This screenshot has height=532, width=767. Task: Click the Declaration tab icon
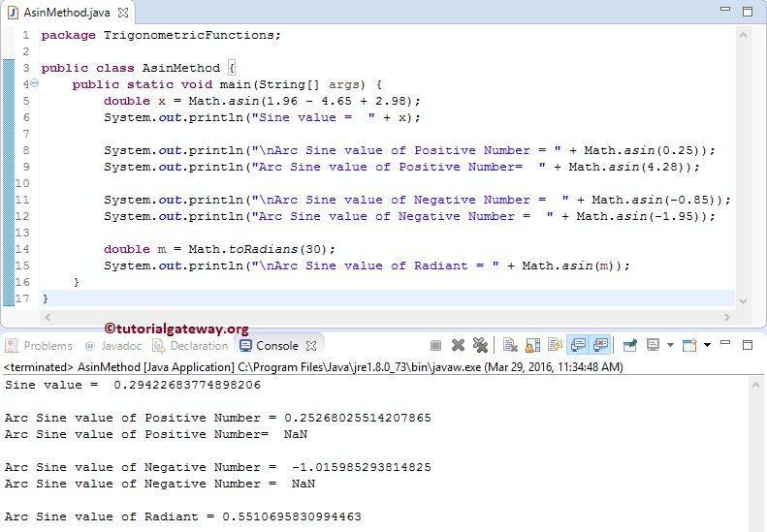click(158, 346)
